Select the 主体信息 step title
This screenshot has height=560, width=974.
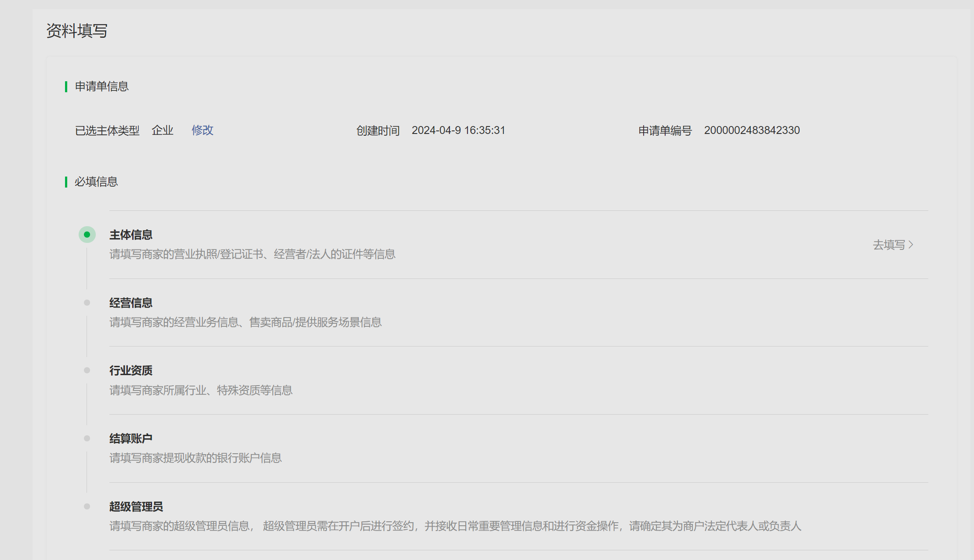click(131, 235)
